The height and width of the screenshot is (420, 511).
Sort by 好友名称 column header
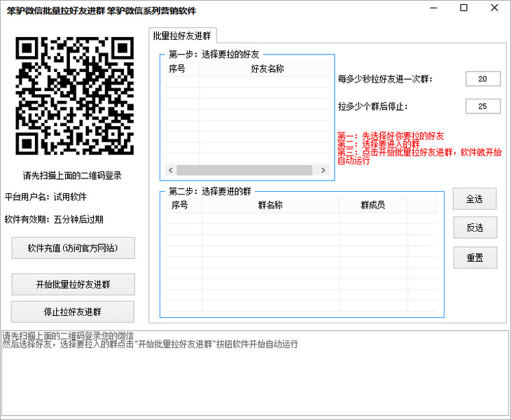265,69
